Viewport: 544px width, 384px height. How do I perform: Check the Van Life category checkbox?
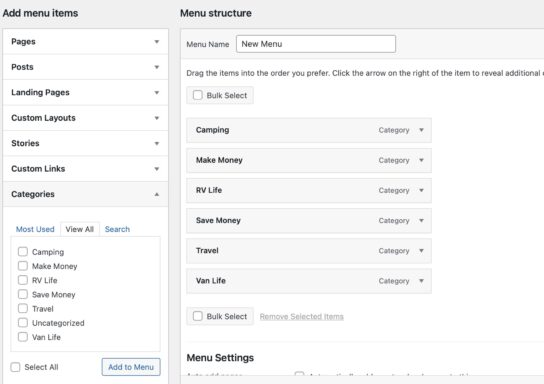(x=23, y=337)
